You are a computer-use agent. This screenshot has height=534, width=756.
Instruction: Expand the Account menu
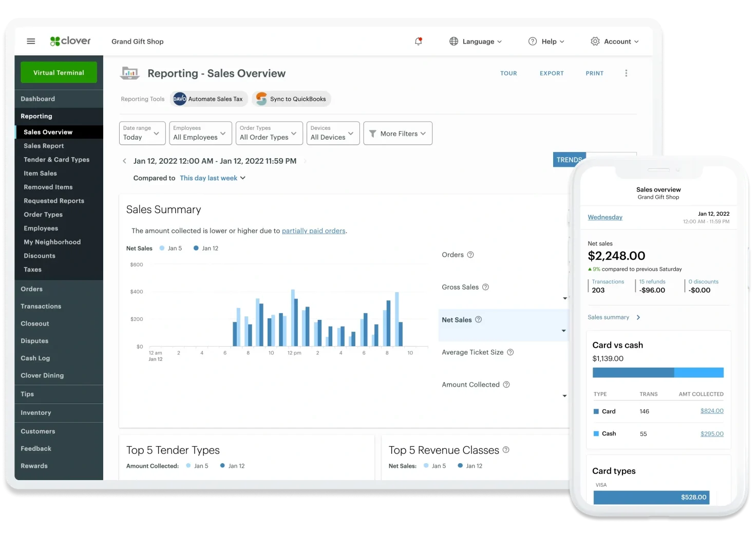click(x=614, y=42)
